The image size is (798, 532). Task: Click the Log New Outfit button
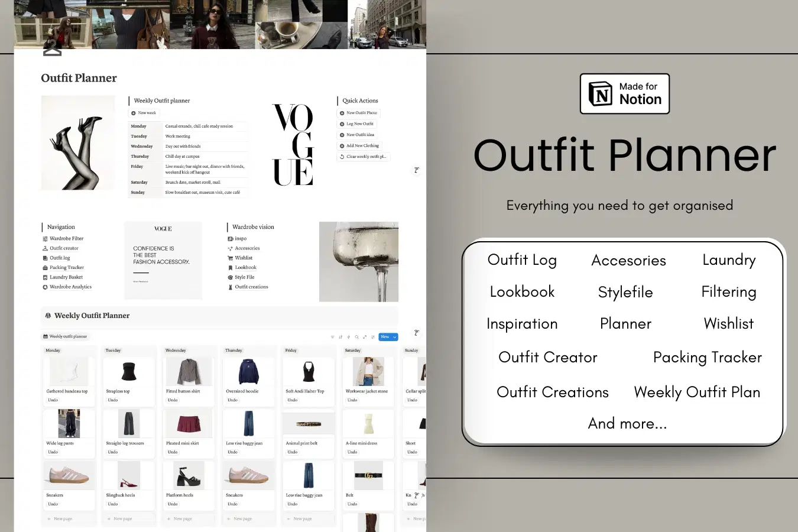[x=357, y=124]
